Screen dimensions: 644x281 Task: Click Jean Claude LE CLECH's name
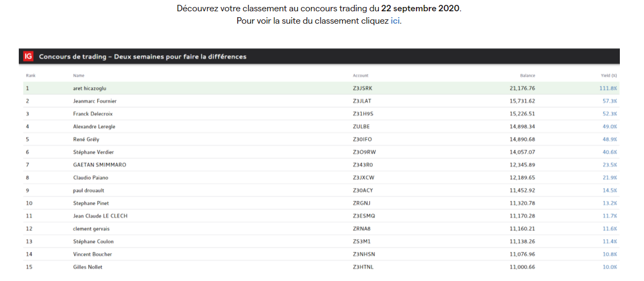click(x=100, y=216)
